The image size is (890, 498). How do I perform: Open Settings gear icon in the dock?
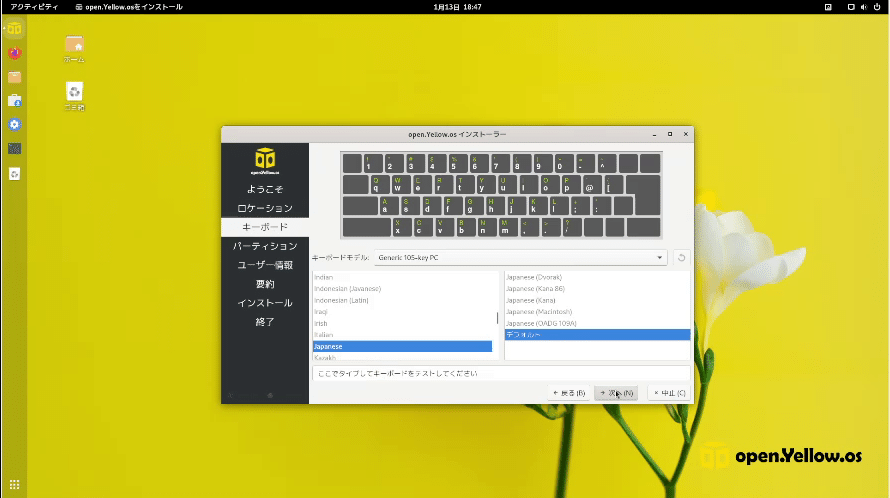pyautogui.click(x=14, y=124)
